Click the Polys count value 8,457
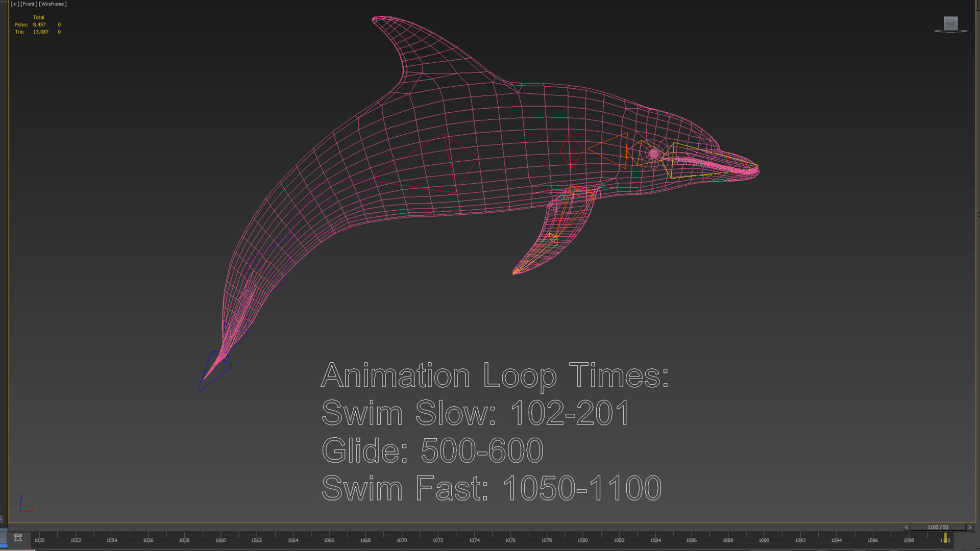The width and height of the screenshot is (980, 551). [39, 24]
